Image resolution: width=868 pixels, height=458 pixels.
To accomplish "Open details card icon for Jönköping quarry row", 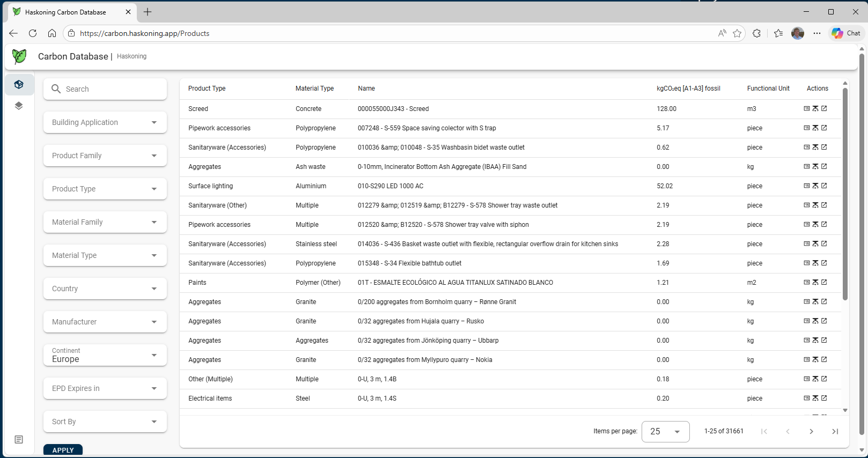I will pyautogui.click(x=806, y=340).
